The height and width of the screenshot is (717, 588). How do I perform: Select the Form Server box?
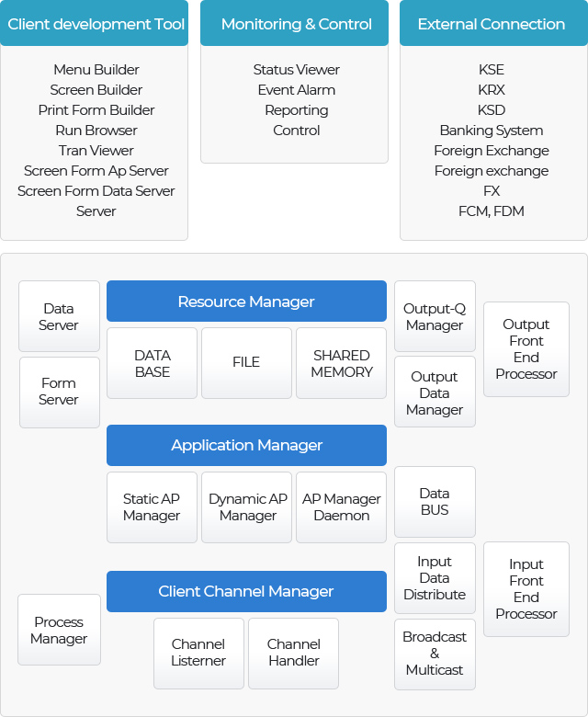pos(60,393)
